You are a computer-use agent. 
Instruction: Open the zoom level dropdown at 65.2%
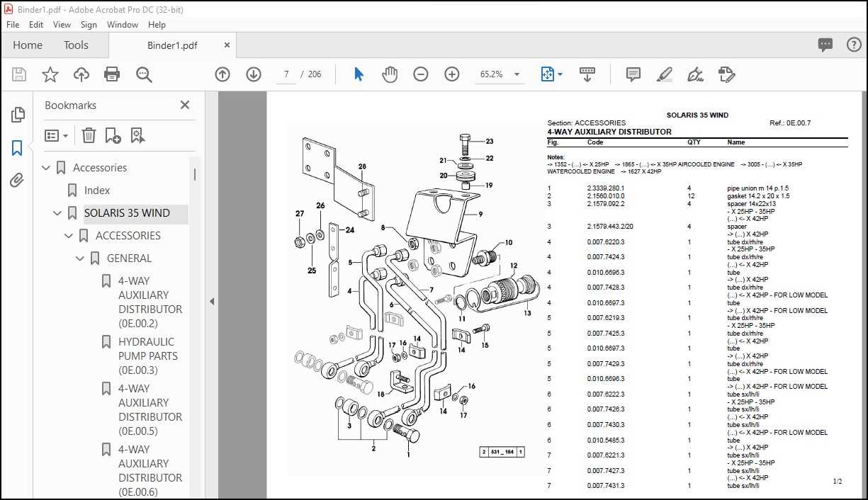[517, 74]
